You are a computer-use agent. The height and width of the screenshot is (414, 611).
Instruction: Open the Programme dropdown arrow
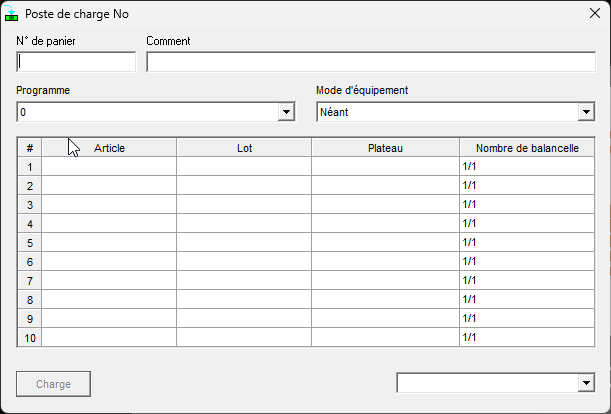pyautogui.click(x=287, y=112)
